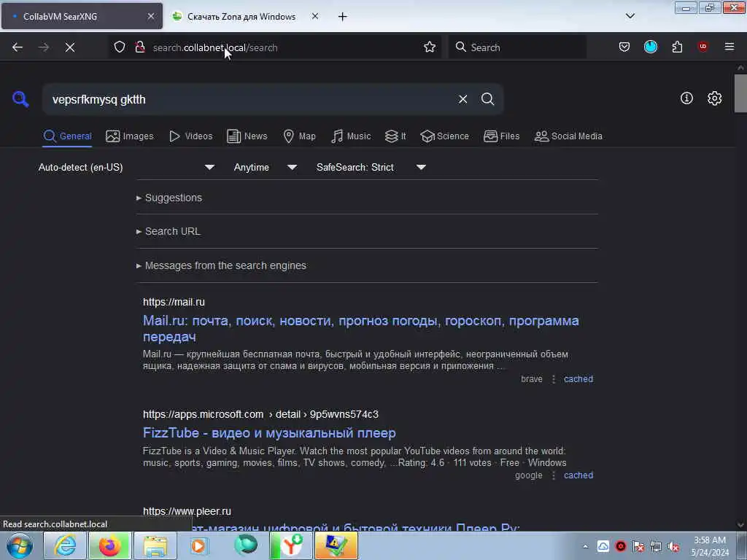The image size is (747, 560).
Task: List all tabs with the chevron
Action: (630, 16)
